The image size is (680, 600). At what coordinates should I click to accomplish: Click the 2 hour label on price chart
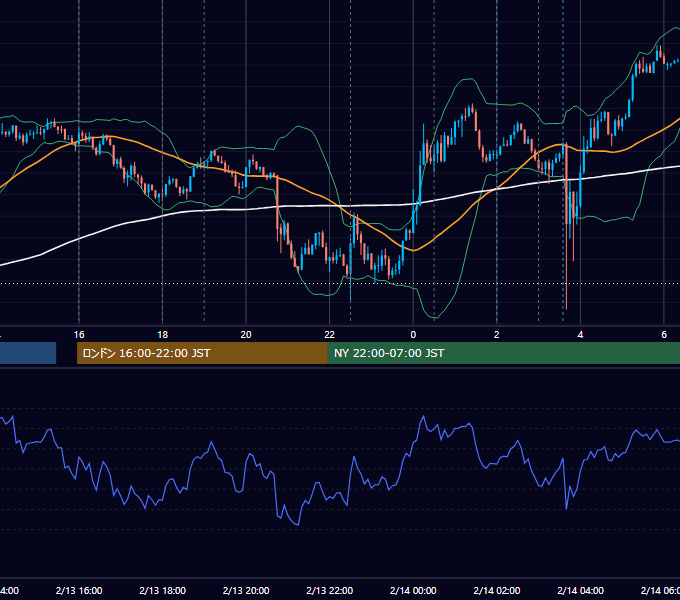[x=497, y=335]
